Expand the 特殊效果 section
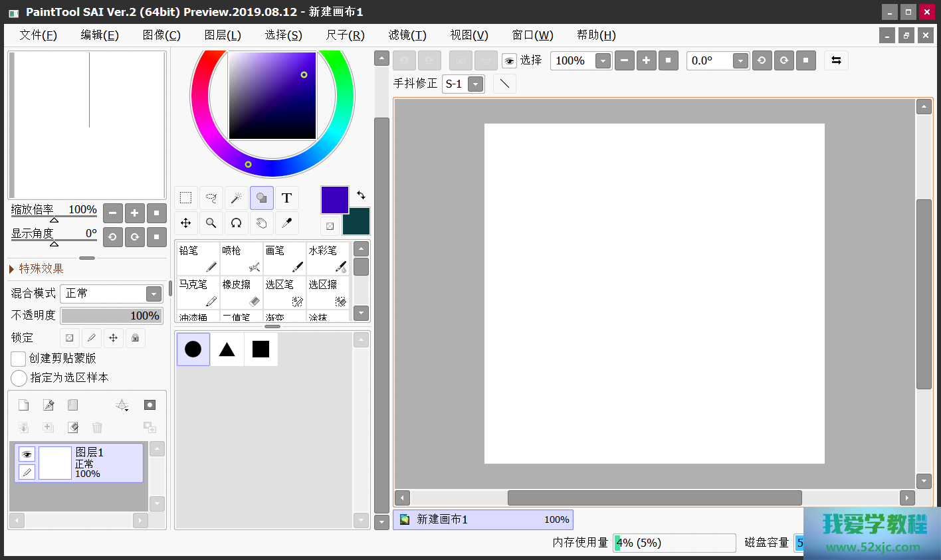This screenshot has height=560, width=941. point(12,269)
